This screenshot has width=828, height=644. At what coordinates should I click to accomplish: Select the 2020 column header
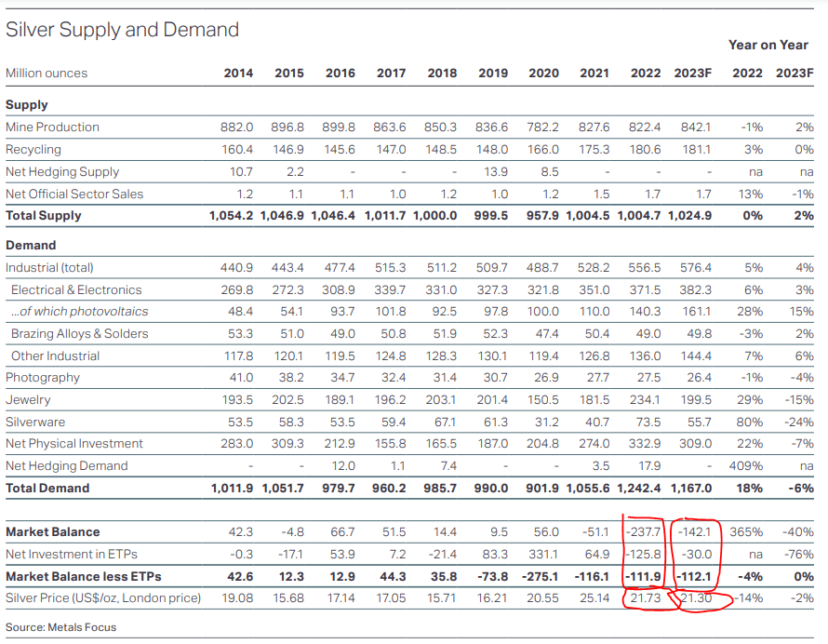point(543,73)
